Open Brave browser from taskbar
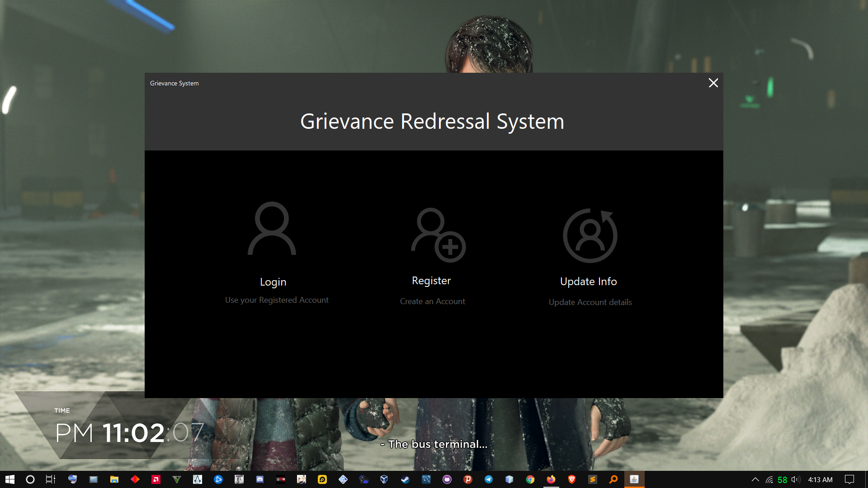 click(x=571, y=479)
